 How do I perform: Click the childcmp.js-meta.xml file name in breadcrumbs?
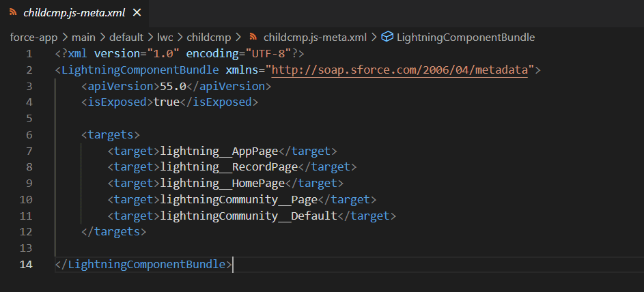[x=315, y=37]
